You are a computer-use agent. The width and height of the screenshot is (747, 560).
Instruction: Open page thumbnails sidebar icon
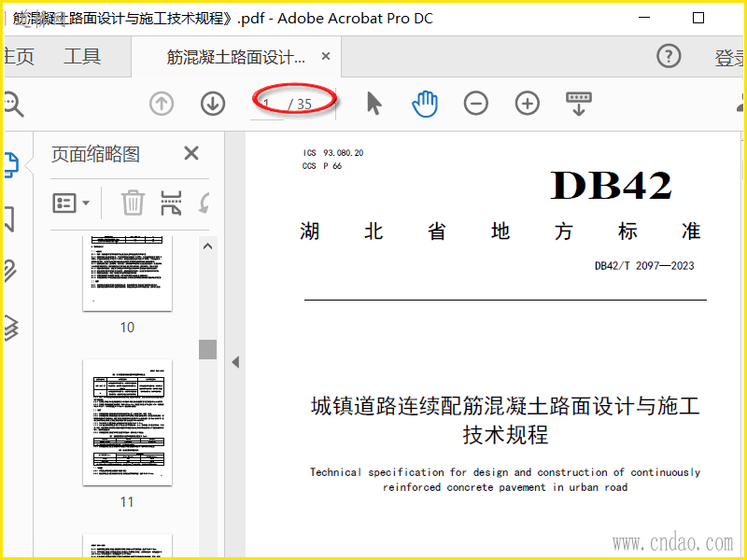pos(11,165)
